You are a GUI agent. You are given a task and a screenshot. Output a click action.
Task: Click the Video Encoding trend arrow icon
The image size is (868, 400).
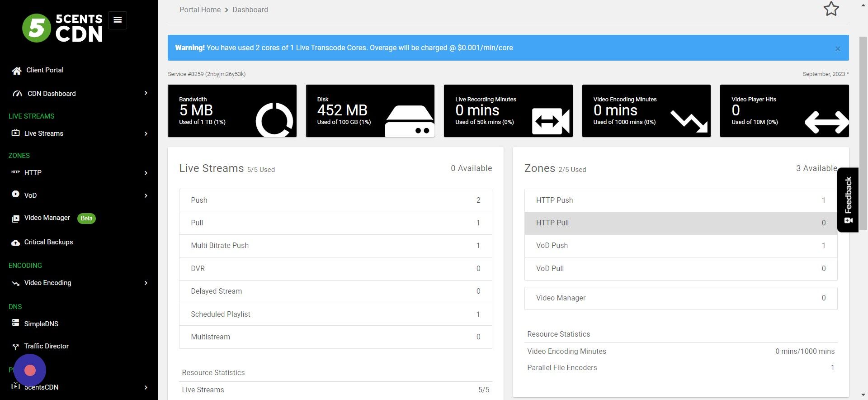click(x=689, y=121)
